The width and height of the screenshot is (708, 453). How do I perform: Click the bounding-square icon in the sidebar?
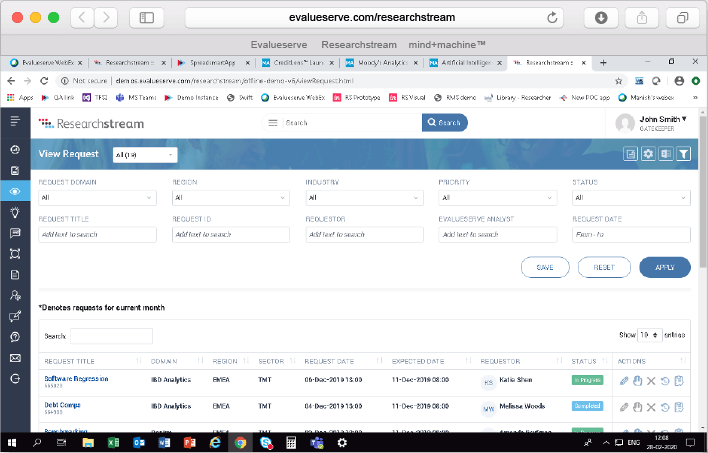pos(15,254)
